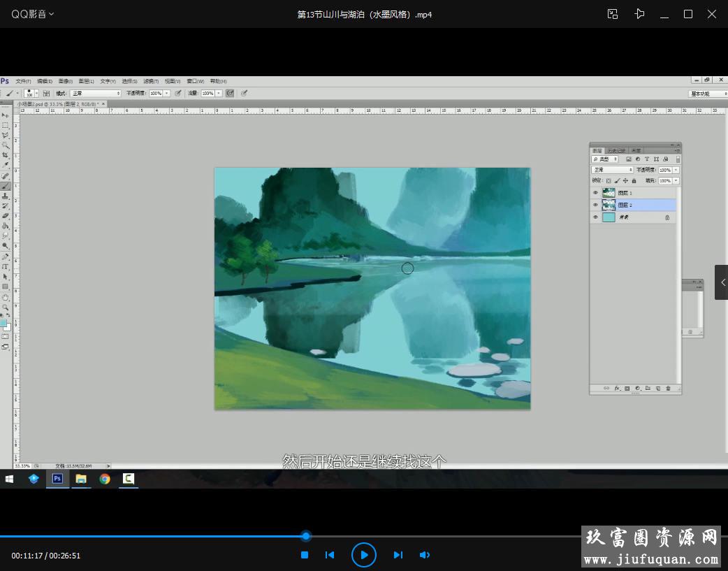Select the Healing Brush tool
The image size is (728, 571).
pos(5,175)
